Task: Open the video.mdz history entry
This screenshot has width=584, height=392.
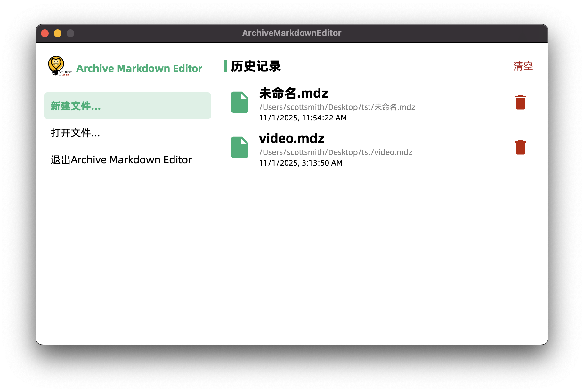Action: coord(292,138)
